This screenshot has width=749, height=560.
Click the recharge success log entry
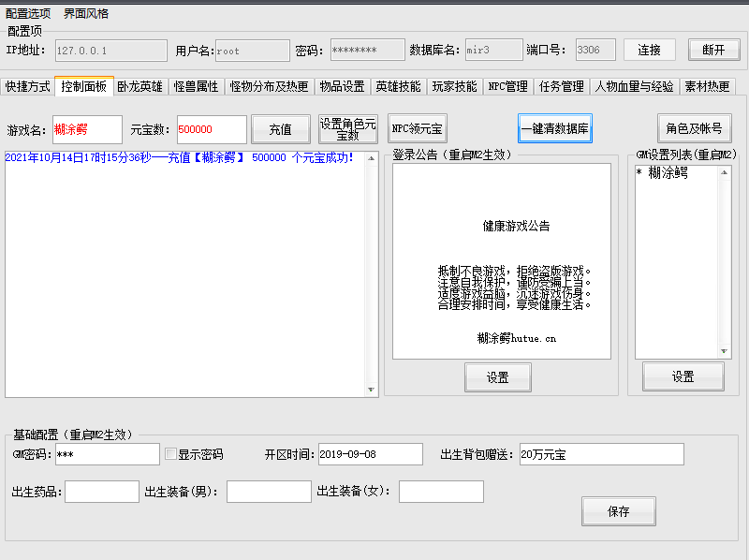[179, 157]
